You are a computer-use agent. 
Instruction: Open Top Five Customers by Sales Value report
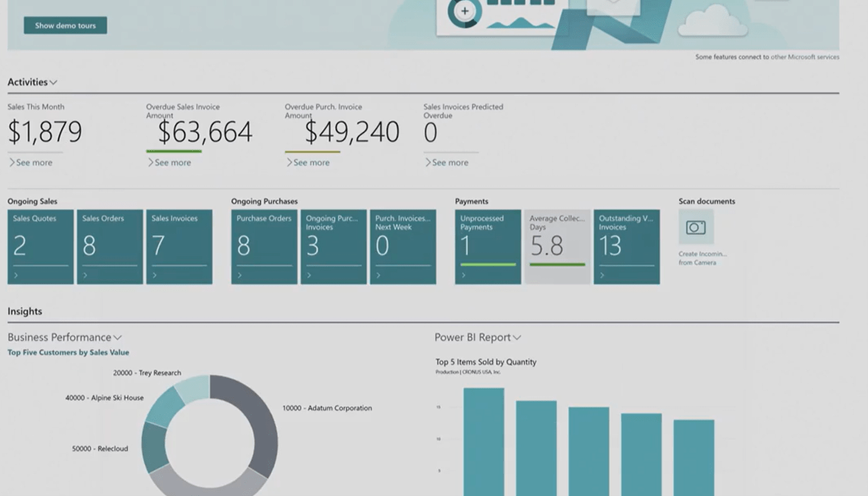click(x=66, y=351)
